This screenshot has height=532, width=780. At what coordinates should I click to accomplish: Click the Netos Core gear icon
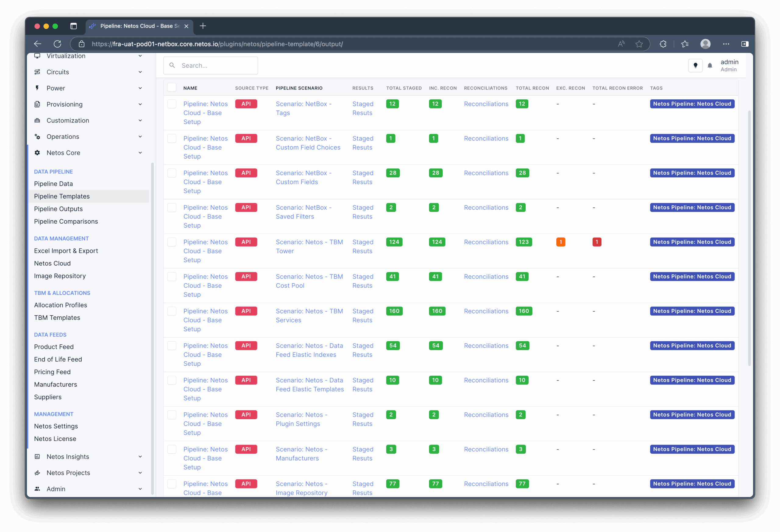(37, 153)
